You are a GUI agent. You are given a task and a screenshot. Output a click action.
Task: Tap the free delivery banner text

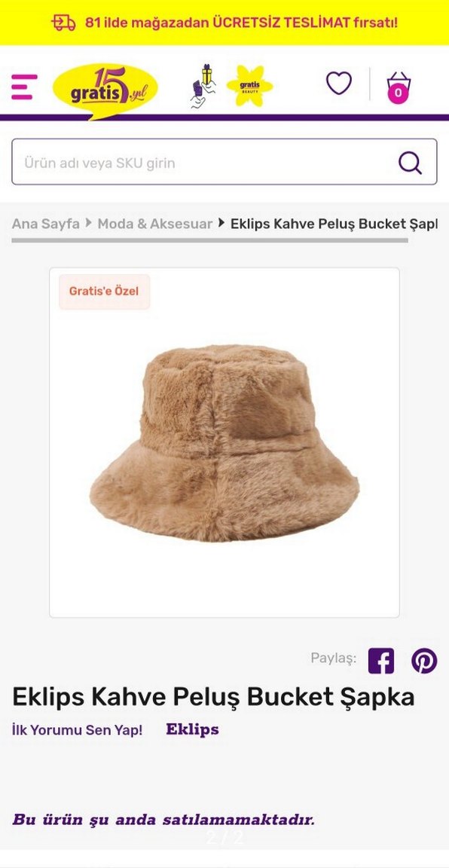click(x=241, y=23)
